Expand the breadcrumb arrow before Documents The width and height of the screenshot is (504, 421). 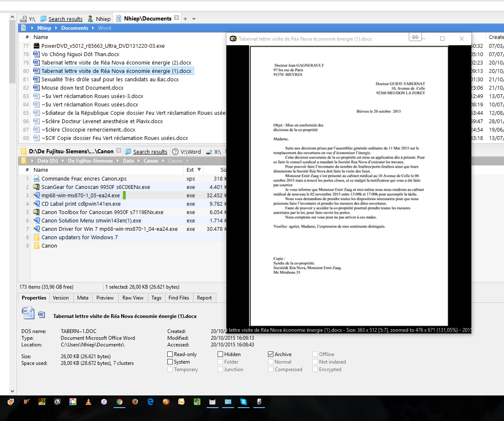tap(57, 28)
